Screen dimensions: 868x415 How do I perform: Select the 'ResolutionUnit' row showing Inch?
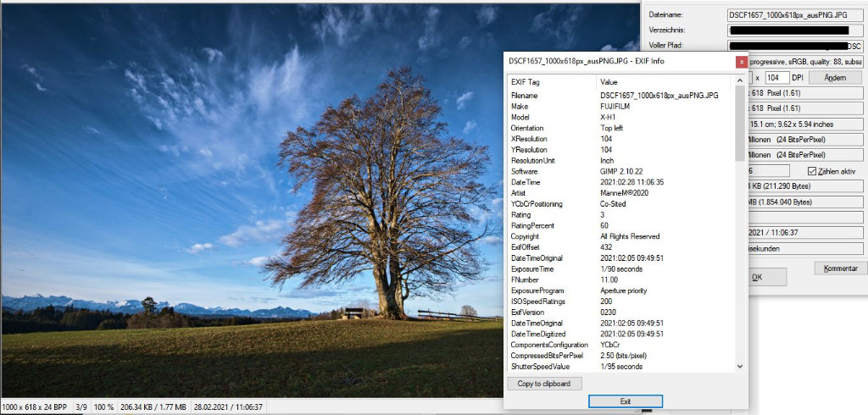pyautogui.click(x=621, y=160)
